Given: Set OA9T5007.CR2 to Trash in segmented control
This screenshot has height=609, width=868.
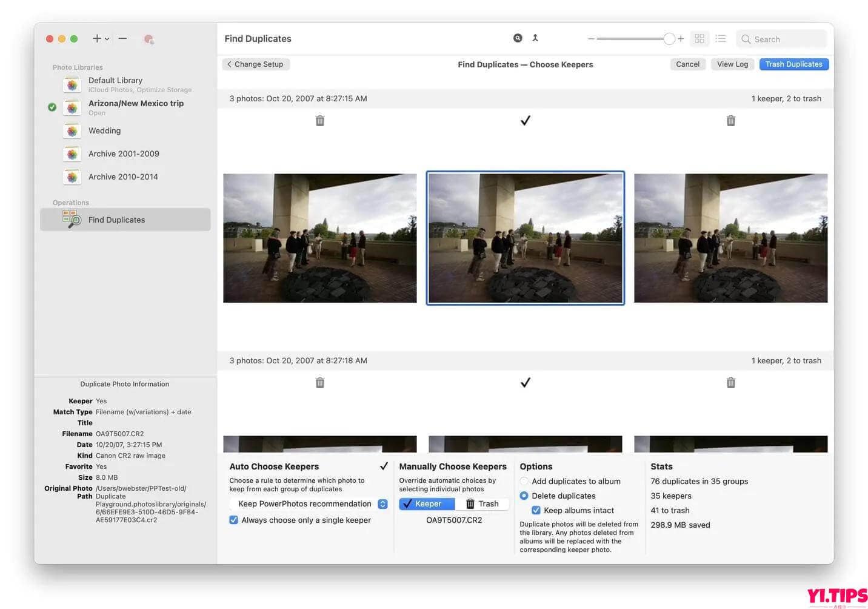Looking at the screenshot, I should pos(483,503).
